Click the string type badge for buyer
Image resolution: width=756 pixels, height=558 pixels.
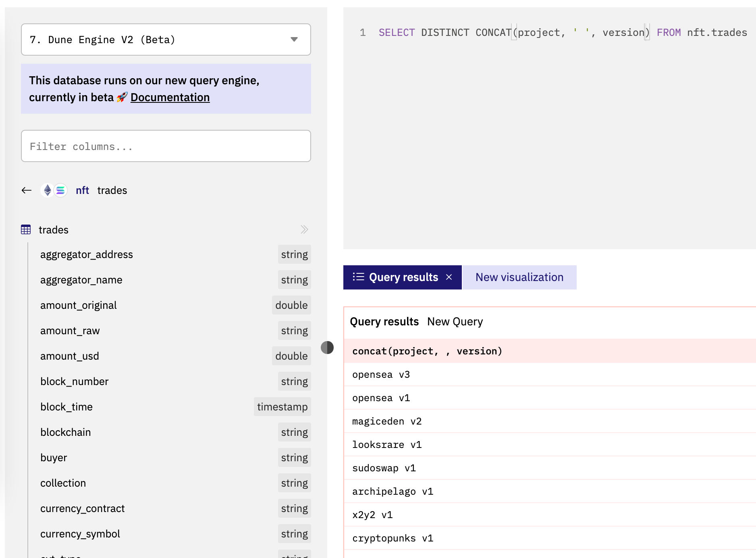pos(295,458)
